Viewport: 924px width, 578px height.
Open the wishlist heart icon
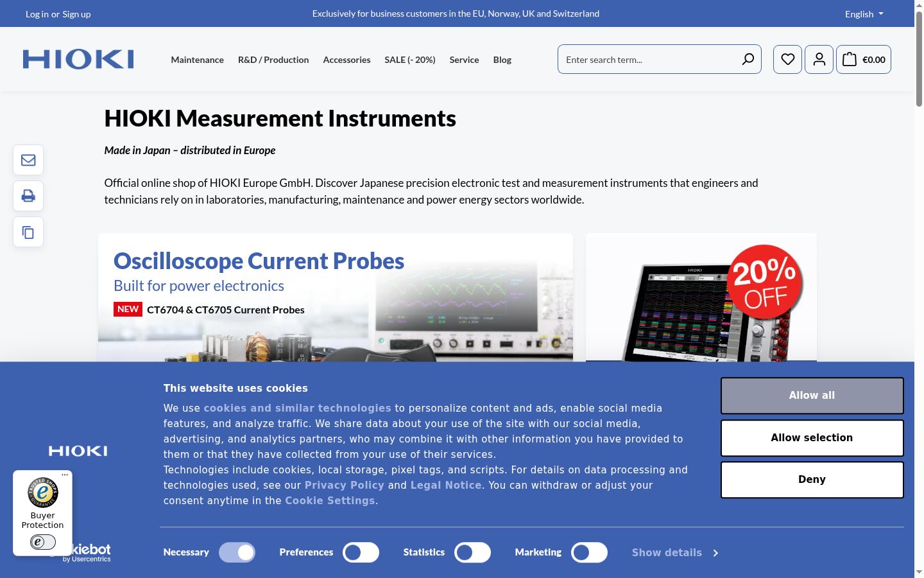(787, 59)
